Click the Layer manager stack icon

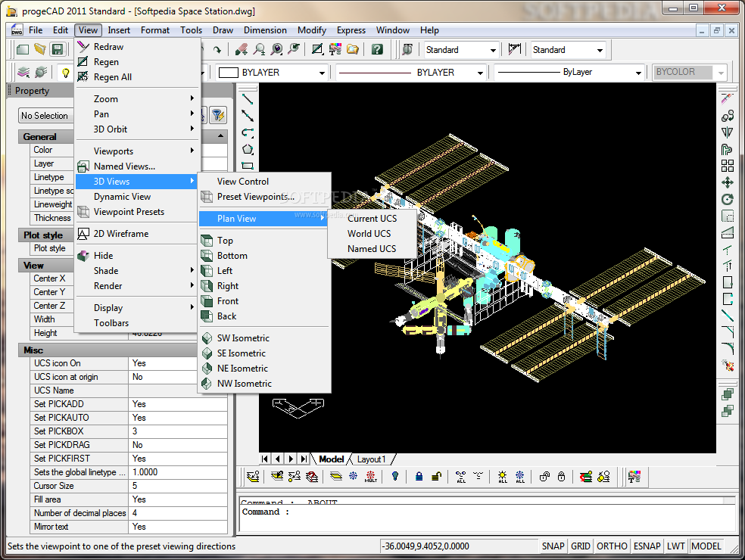(23, 72)
